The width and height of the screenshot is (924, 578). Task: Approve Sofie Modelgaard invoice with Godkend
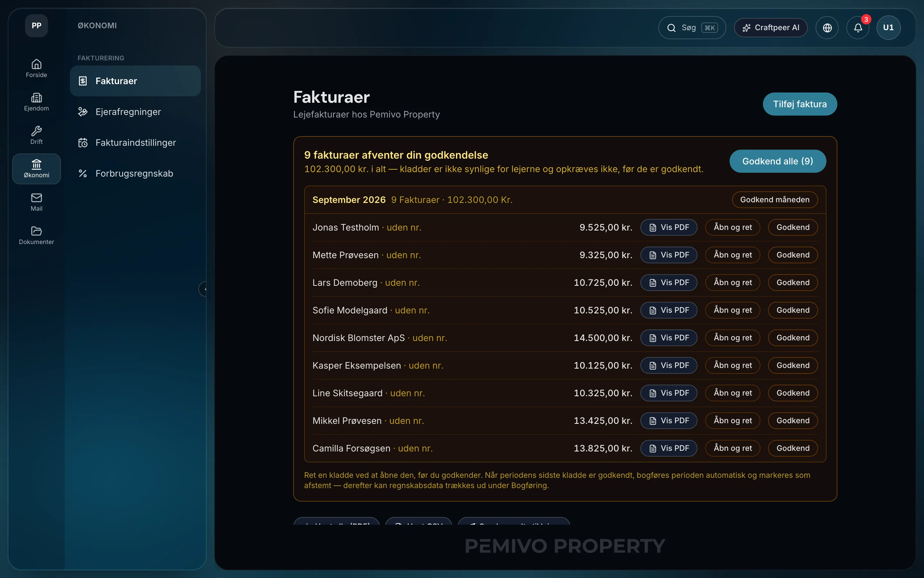coord(793,310)
